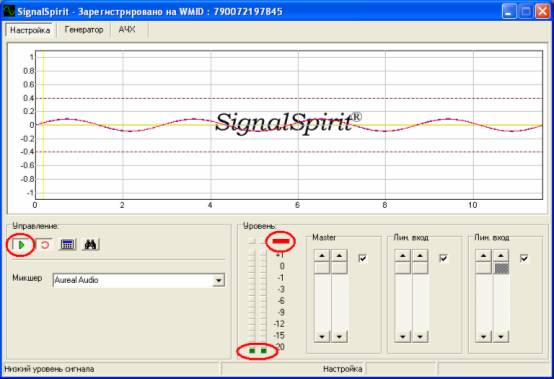Close the SignalSpirit window
The width and height of the screenshot is (554, 379).
click(543, 11)
